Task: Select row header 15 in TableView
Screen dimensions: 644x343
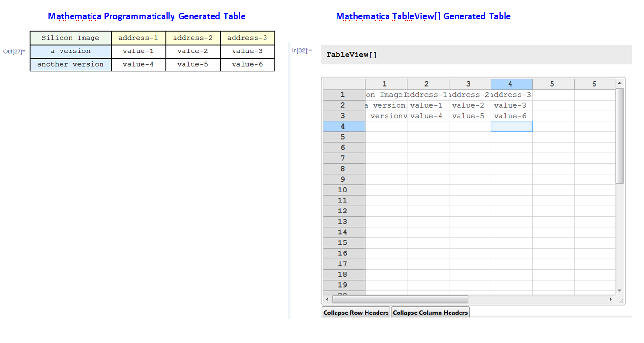Action: click(344, 242)
